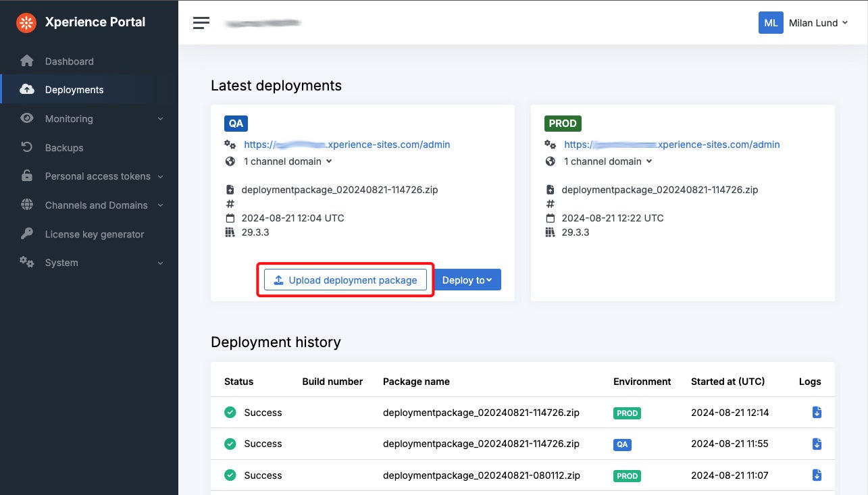The image size is (868, 495).
Task: Expand Personal access tokens section
Action: click(160, 177)
